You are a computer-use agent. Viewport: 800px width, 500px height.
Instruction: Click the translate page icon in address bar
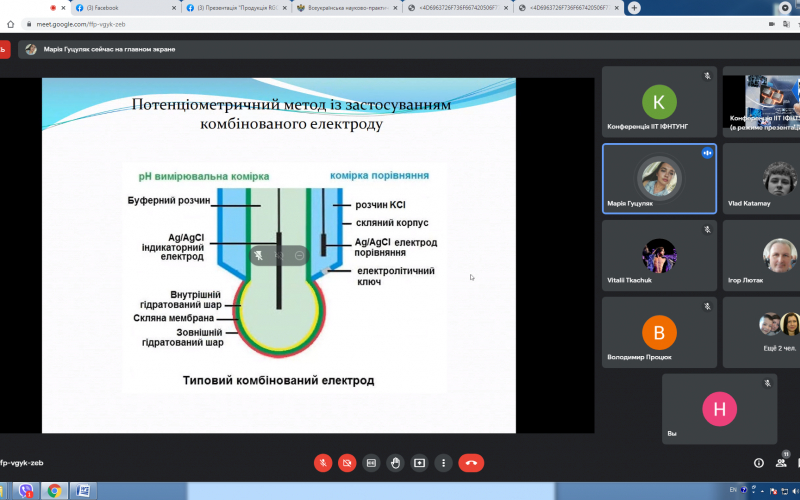click(786, 24)
